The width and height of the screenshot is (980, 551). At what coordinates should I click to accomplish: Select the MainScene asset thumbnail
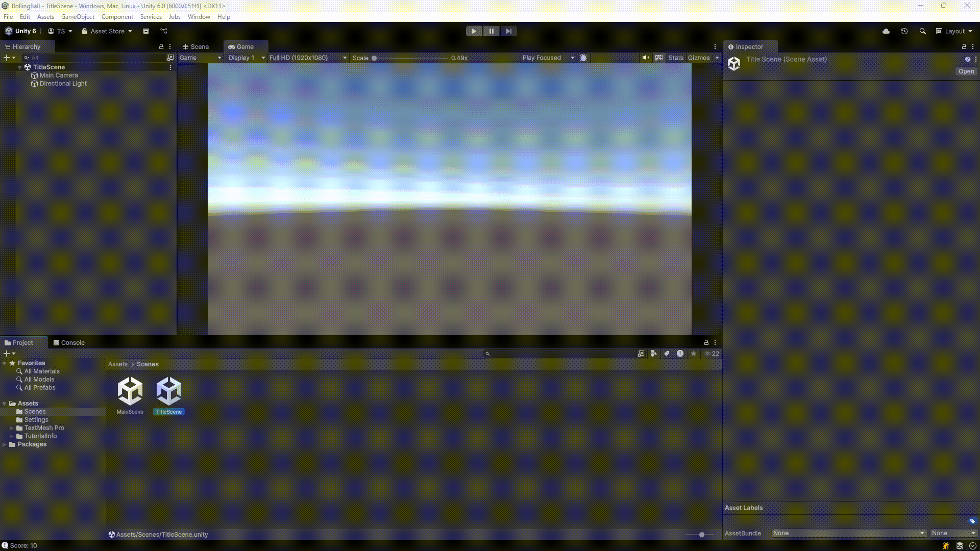130,391
